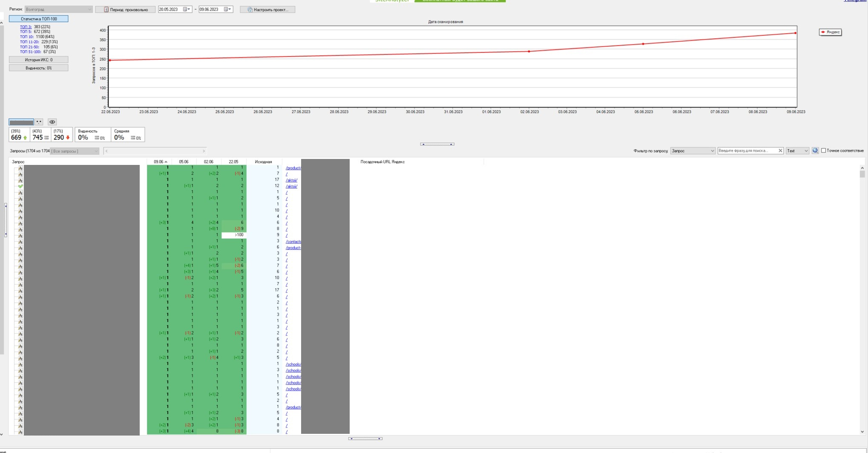
Task: Select the Статистика ТОП-100 tab
Action: (x=39, y=19)
